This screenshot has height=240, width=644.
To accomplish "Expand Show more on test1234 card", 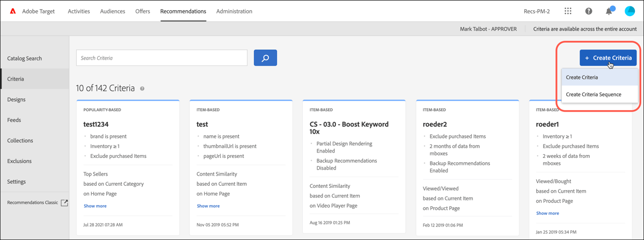I will click(x=95, y=206).
